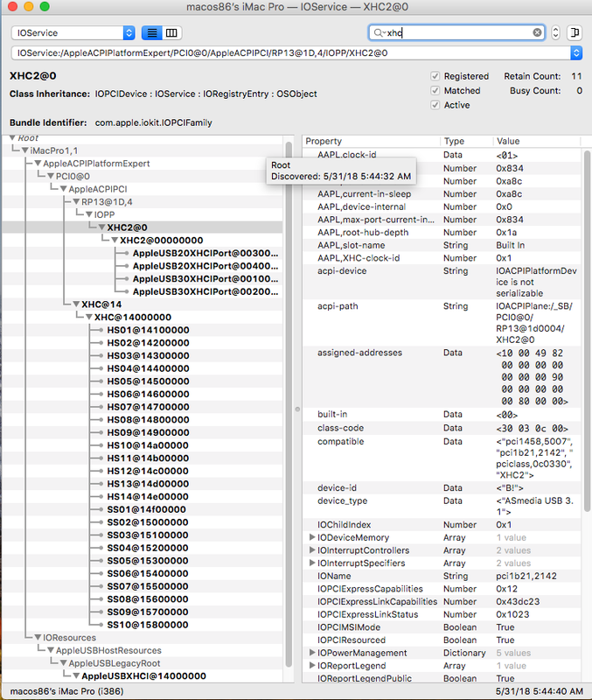Select the IOPCIMSIMode property row
592x700 pixels.
(x=442, y=627)
